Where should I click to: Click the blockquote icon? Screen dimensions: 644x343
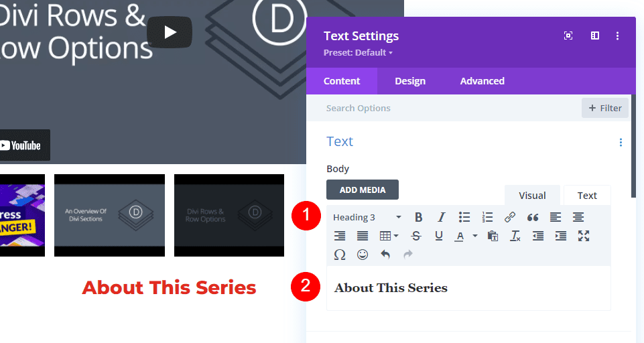pyautogui.click(x=533, y=217)
